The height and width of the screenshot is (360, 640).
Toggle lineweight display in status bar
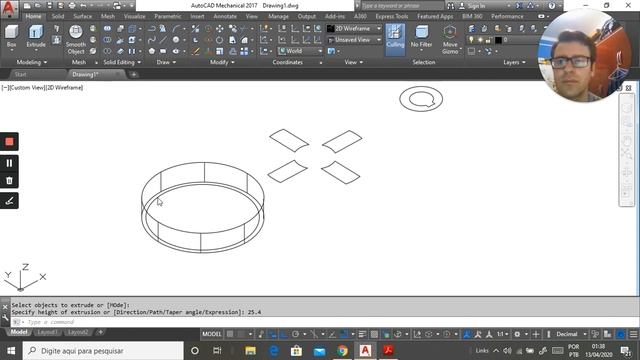coord(362,334)
